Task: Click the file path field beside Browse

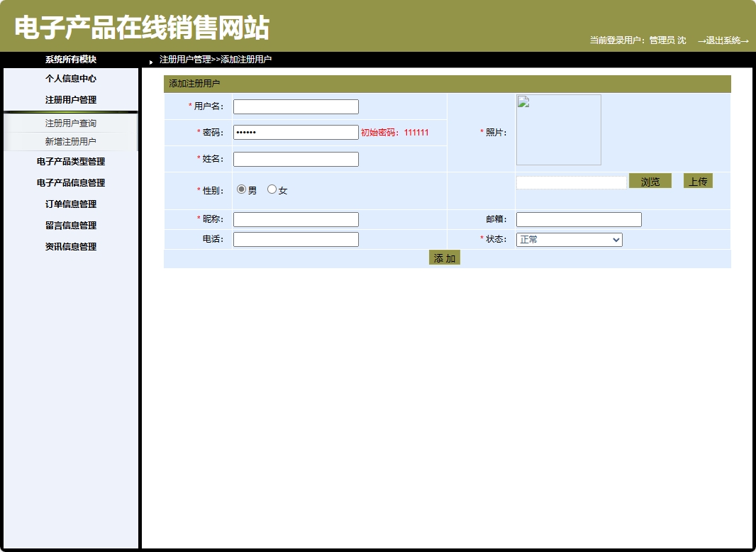Action: [x=571, y=181]
